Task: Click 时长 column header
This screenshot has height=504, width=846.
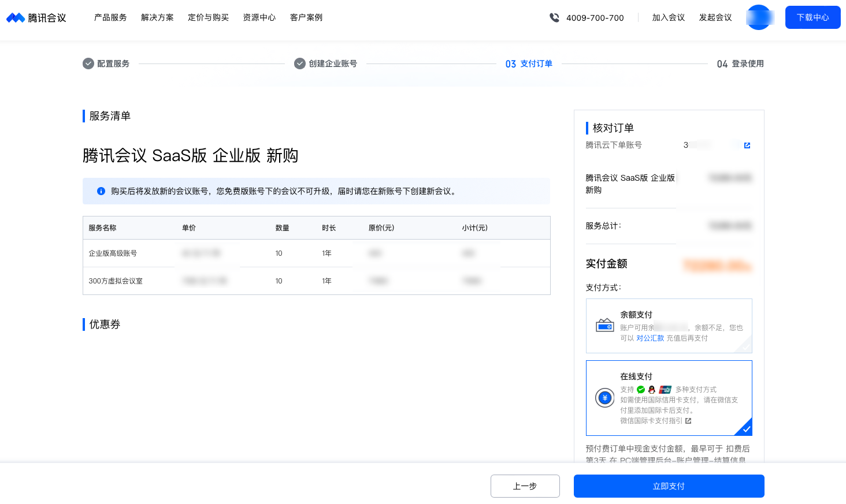Action: pyautogui.click(x=329, y=228)
